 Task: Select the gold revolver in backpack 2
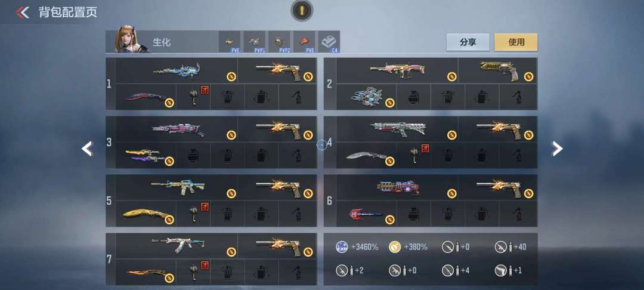point(497,70)
